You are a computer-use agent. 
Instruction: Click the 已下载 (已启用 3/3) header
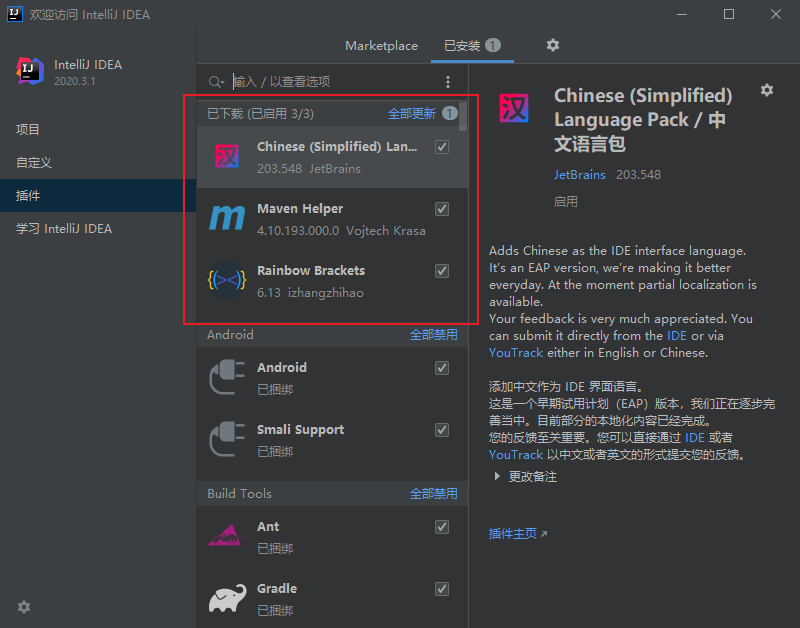tap(260, 113)
